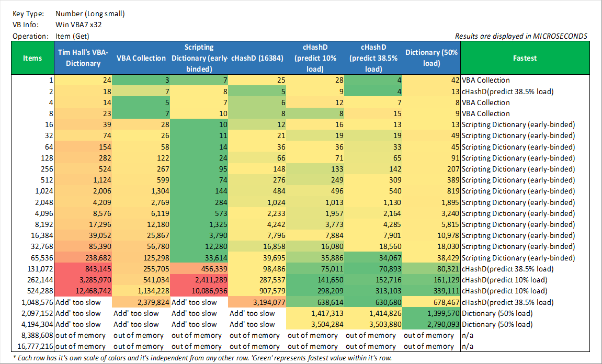The image size is (602, 364).
Task: Select the 'Results are displayed in MICROSECONDS' note
Action: coord(521,36)
